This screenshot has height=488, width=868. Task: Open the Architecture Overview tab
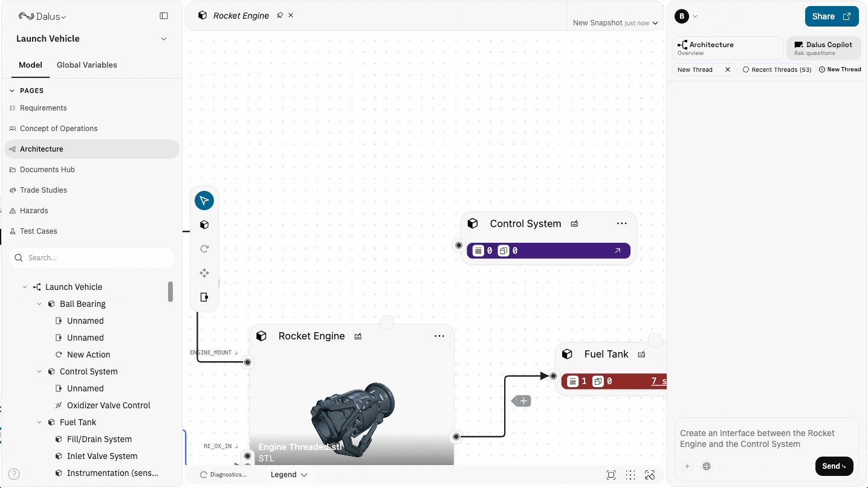(728, 48)
